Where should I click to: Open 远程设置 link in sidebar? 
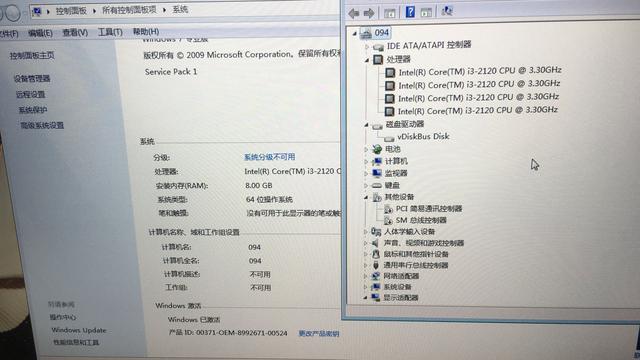(x=30, y=94)
